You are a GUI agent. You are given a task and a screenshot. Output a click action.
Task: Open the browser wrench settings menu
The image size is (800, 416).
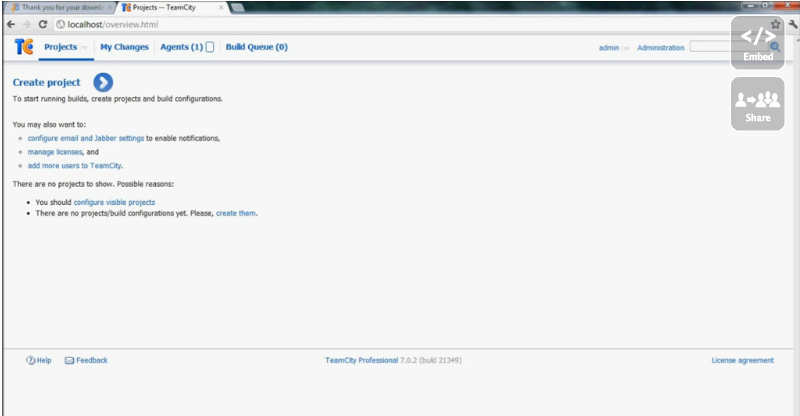click(x=793, y=24)
